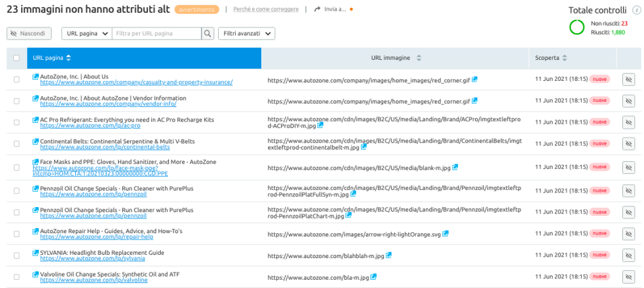Tick checkbox for Vendor Information row
The image size is (644, 288).
(x=17, y=101)
